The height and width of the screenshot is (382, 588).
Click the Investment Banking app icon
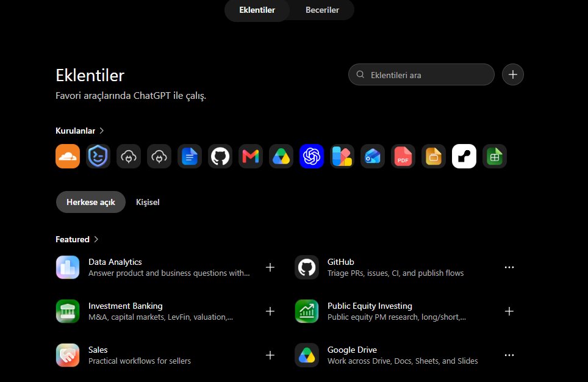68,311
